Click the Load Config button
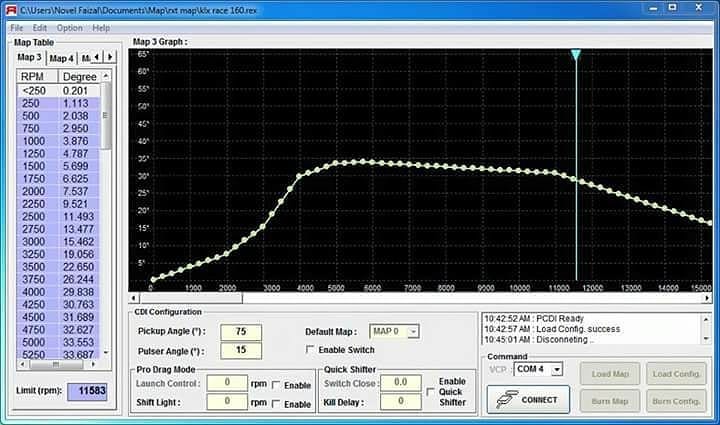The width and height of the screenshot is (720, 425). [676, 374]
